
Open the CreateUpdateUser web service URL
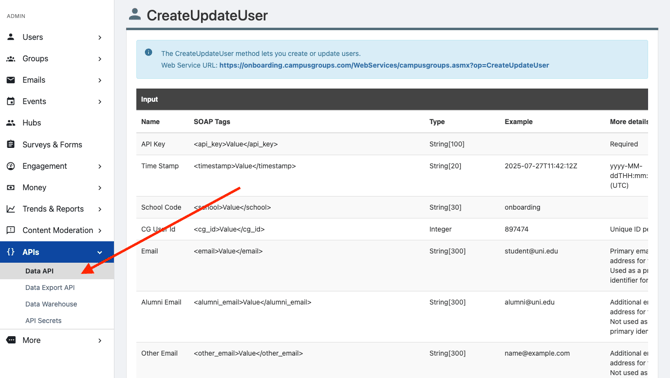coord(384,65)
